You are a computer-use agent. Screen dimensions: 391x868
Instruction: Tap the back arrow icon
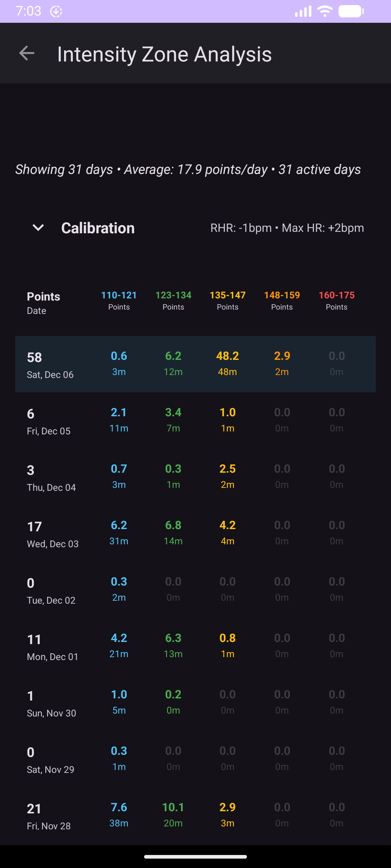click(27, 54)
